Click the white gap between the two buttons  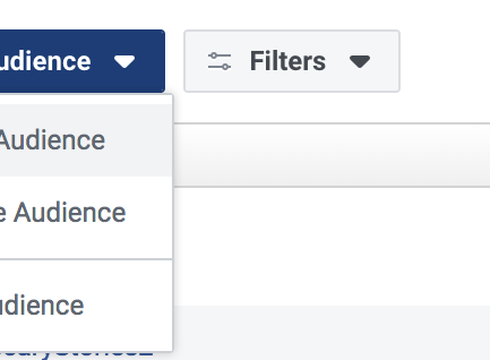pyautogui.click(x=174, y=61)
